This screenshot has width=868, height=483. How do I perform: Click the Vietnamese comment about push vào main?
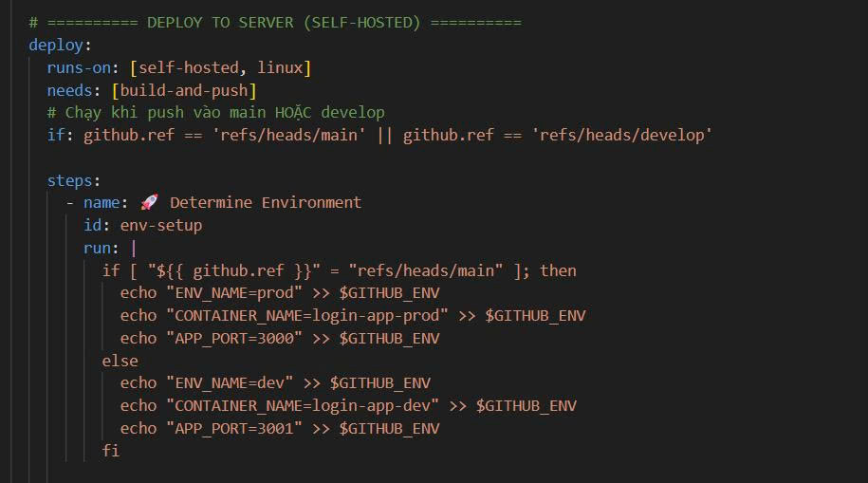tap(215, 112)
